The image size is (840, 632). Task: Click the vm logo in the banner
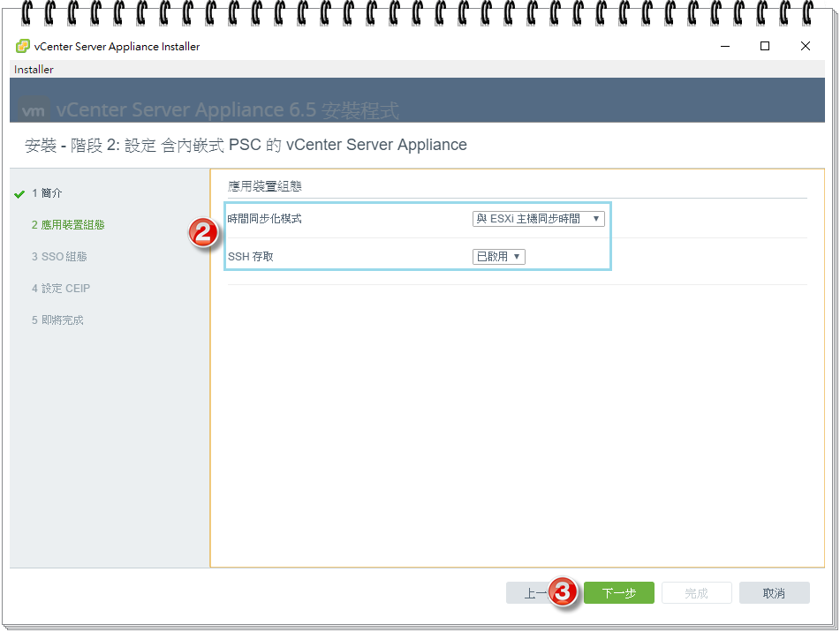(x=34, y=110)
